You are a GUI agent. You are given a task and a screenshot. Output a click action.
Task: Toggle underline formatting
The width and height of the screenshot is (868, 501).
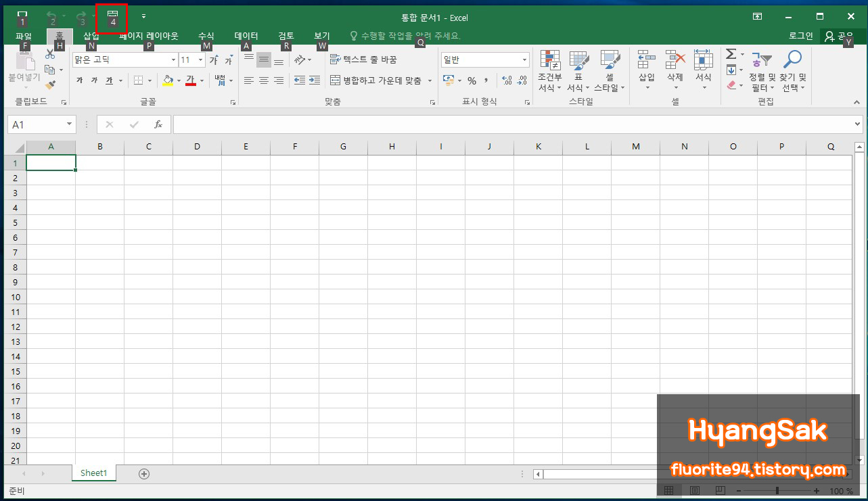(x=109, y=80)
